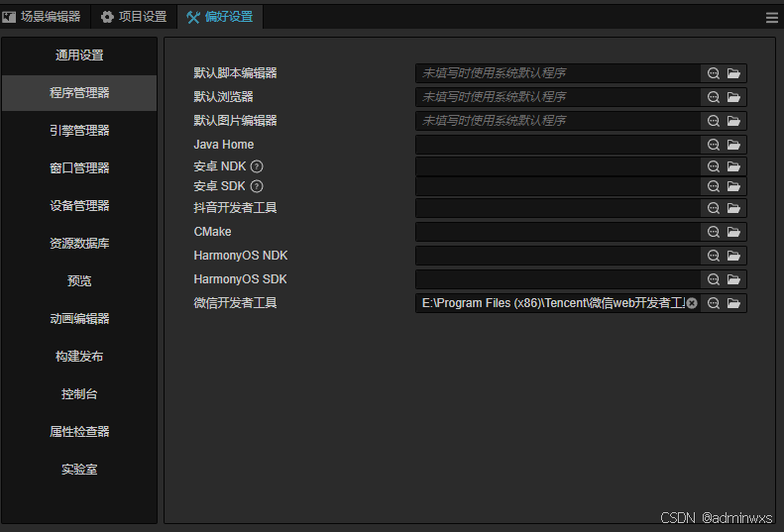Open 动画编辑器 preferences
This screenshot has height=532, width=784.
[79, 319]
